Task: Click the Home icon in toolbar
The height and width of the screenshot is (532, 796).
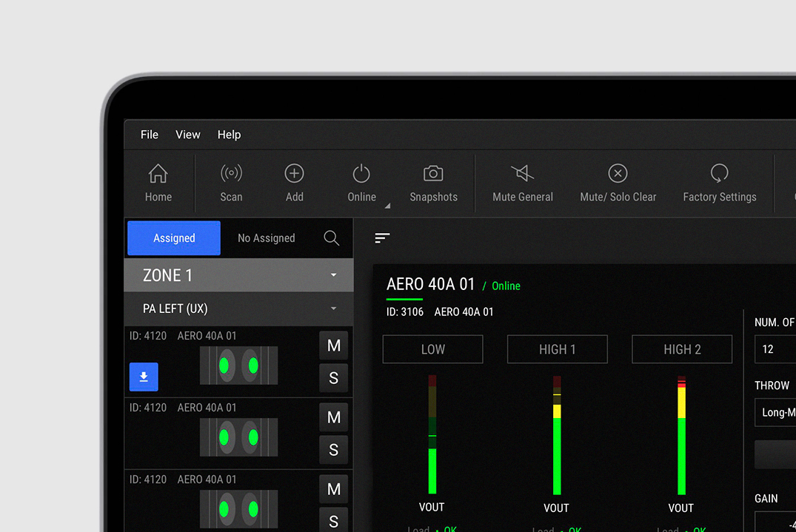Action: pos(158,174)
